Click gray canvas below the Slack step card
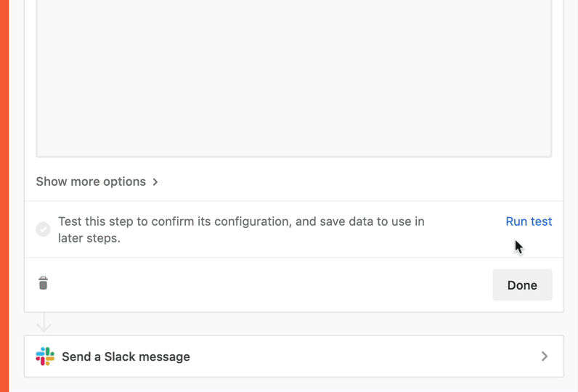The width and height of the screenshot is (578, 392). point(293,385)
